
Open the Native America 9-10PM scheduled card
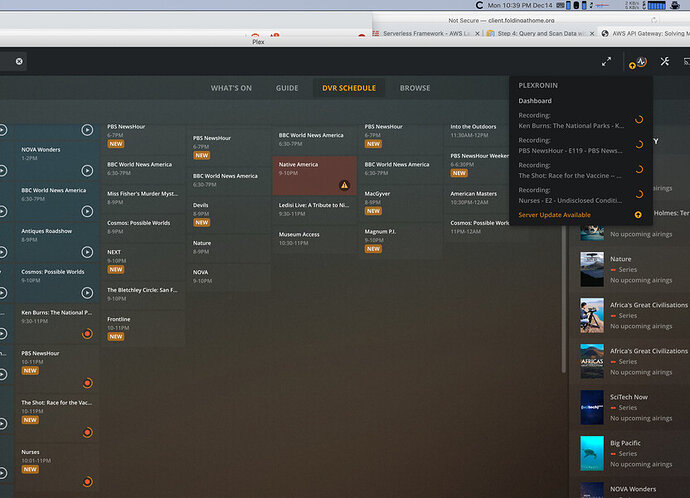click(314, 175)
